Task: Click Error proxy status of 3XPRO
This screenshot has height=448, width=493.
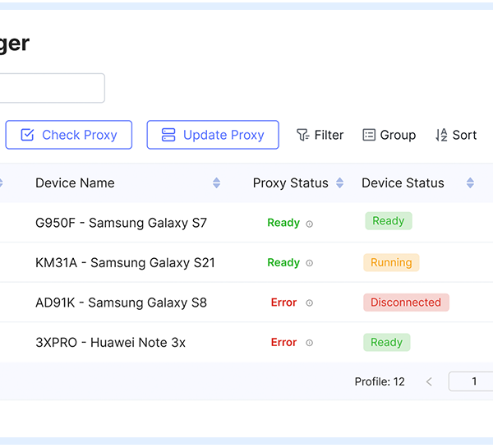Action: pyautogui.click(x=283, y=342)
